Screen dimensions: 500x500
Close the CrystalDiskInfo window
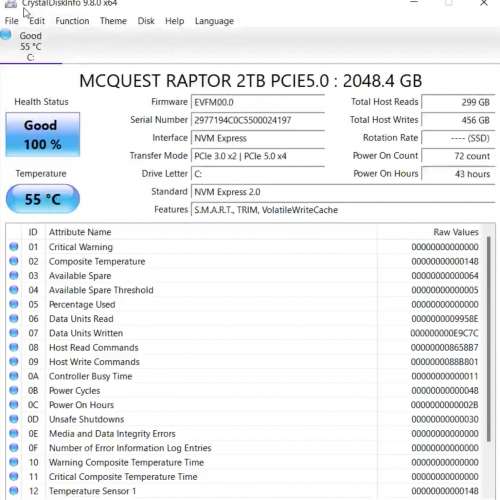click(x=484, y=3)
